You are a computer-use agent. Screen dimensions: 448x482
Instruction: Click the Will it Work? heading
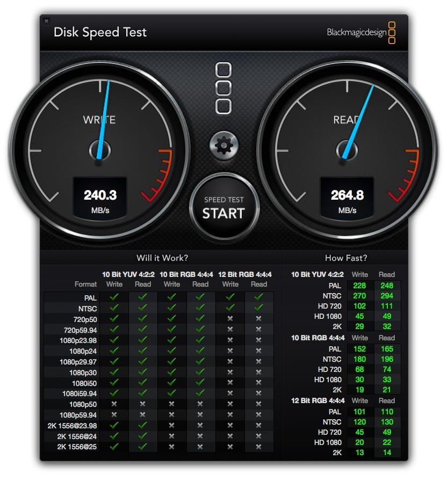162,258
